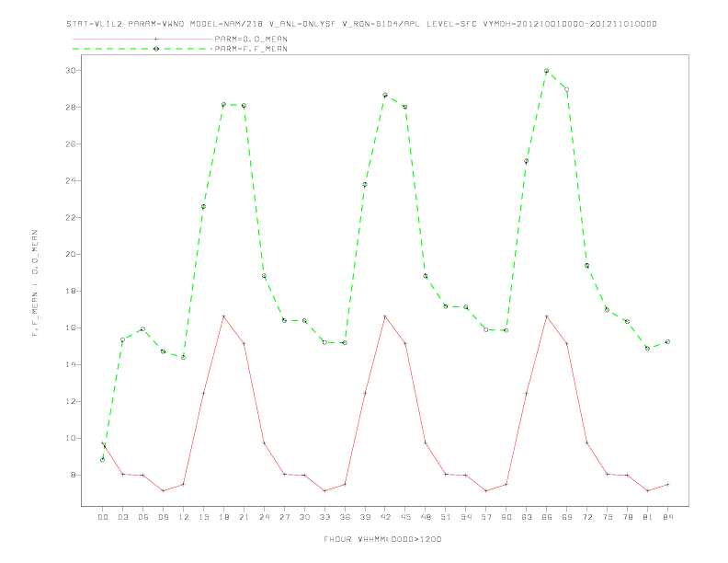Click the chart title line starting STAT=VL1L2
The height and width of the screenshot is (563, 728).
click(x=361, y=24)
